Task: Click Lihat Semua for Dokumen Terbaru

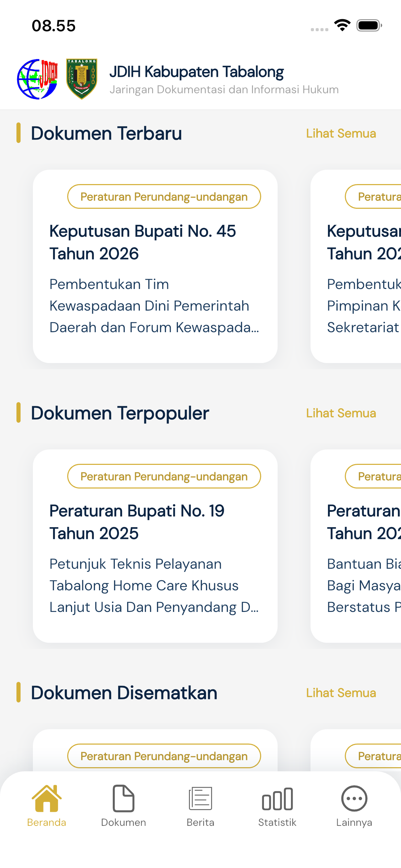Action: 341,133
